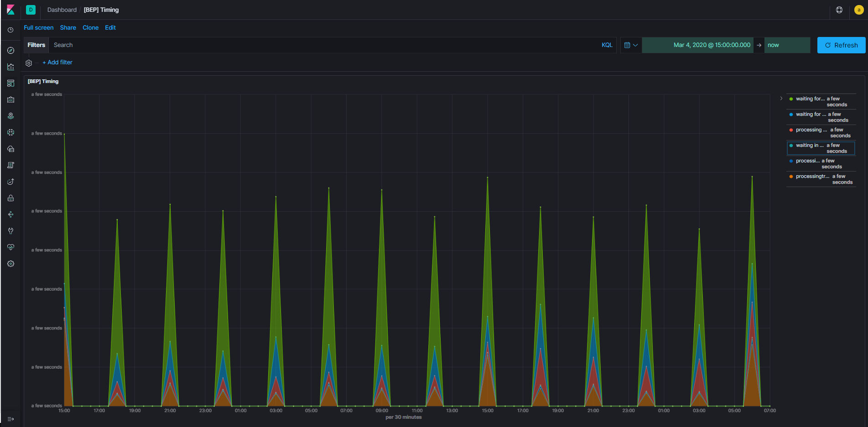
Task: Open the date quick menu calendar dropdown
Action: click(x=631, y=45)
